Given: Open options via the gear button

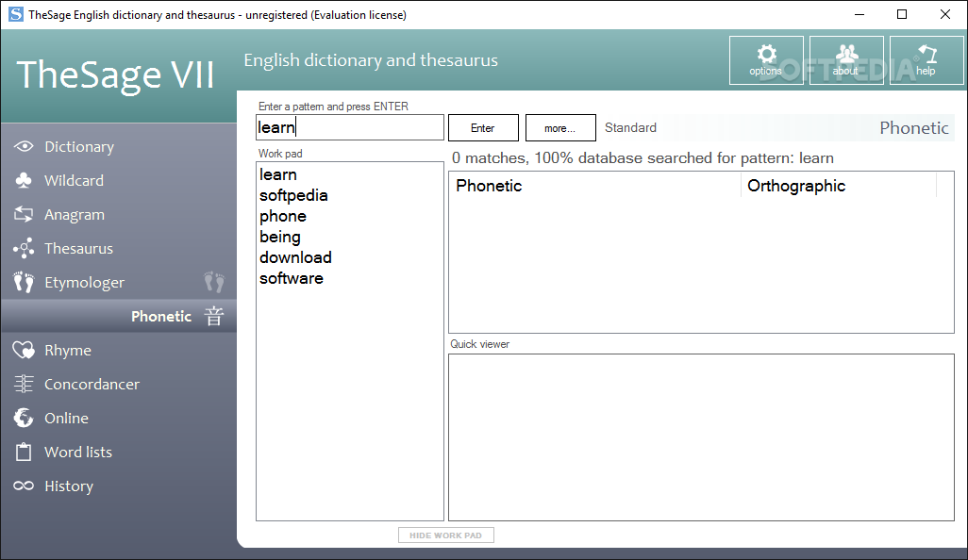Looking at the screenshot, I should click(x=766, y=59).
